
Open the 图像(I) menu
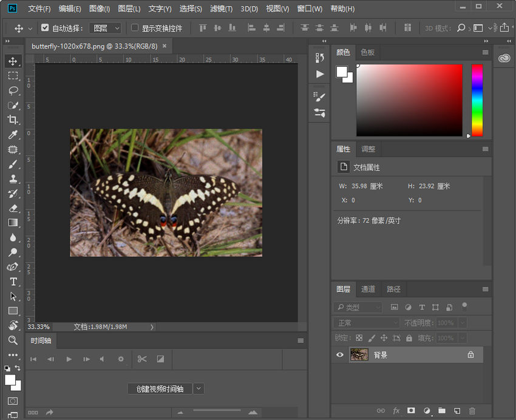[x=100, y=9]
